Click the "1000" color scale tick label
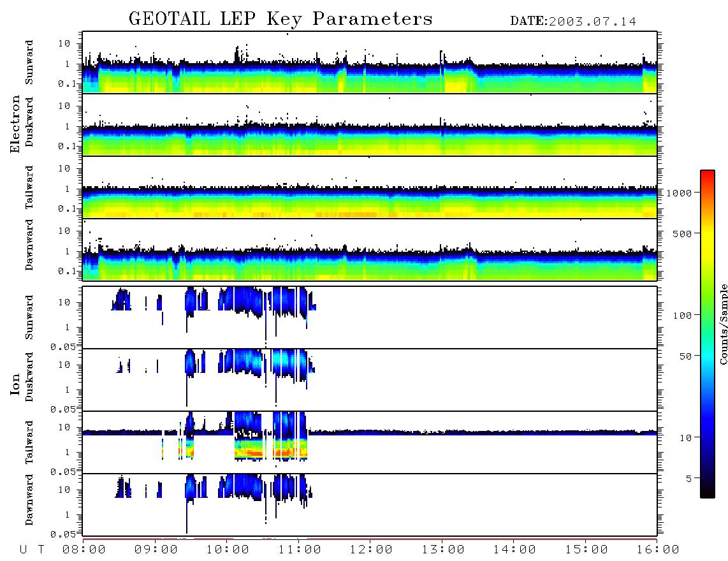The image size is (728, 561). coord(679,193)
